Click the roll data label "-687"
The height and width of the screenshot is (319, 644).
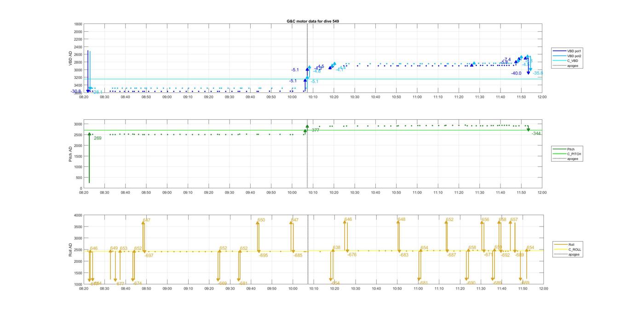point(451,255)
